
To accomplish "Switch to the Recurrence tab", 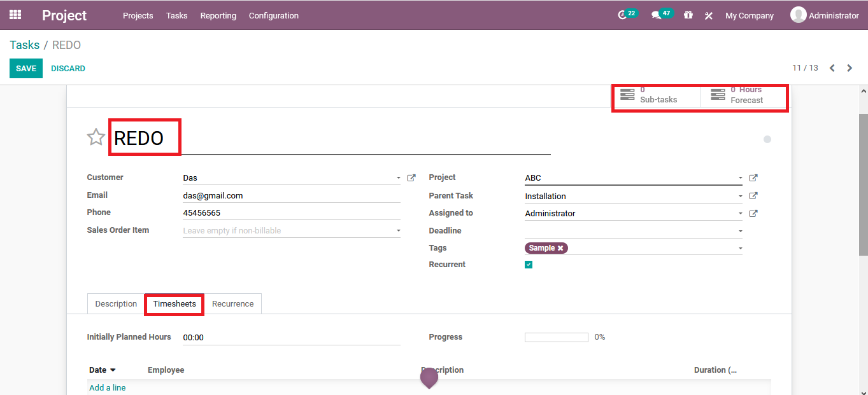I will click(x=232, y=304).
